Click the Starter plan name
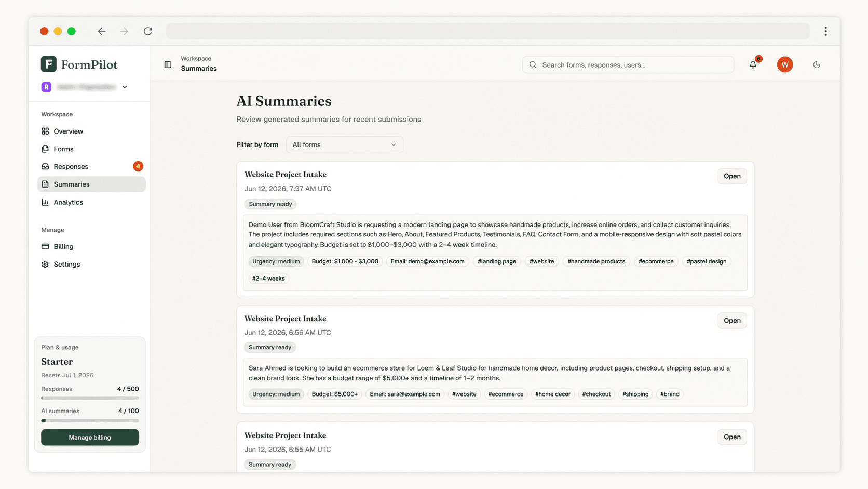 pos(57,362)
